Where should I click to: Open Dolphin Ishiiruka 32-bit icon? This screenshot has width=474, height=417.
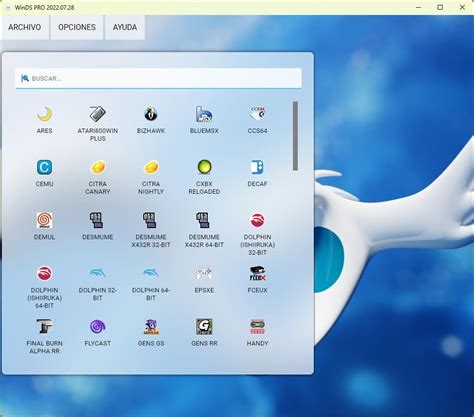coord(257,220)
